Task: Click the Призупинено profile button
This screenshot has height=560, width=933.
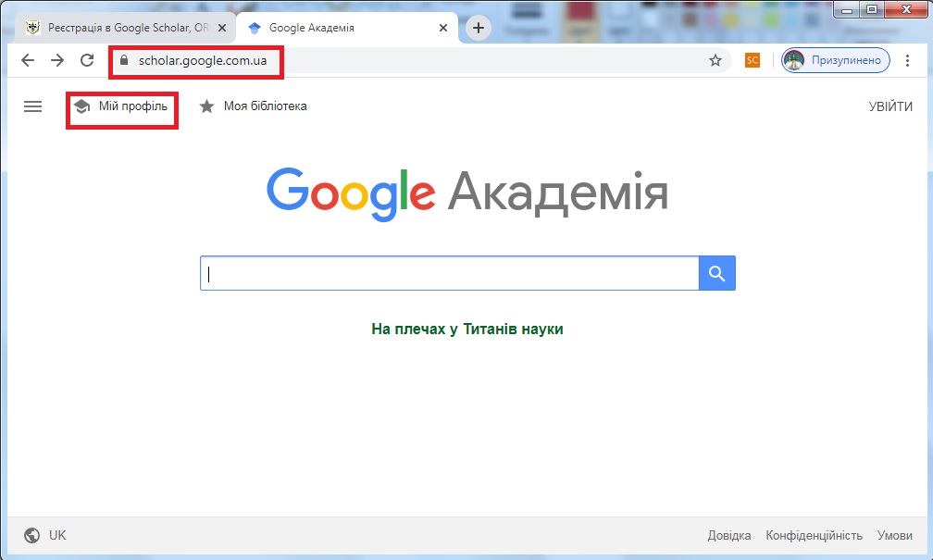Action: 836,60
